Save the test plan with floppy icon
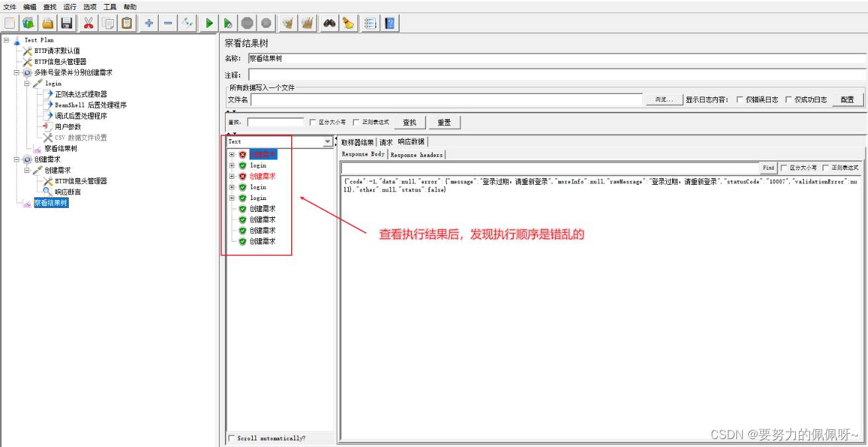 (x=66, y=23)
